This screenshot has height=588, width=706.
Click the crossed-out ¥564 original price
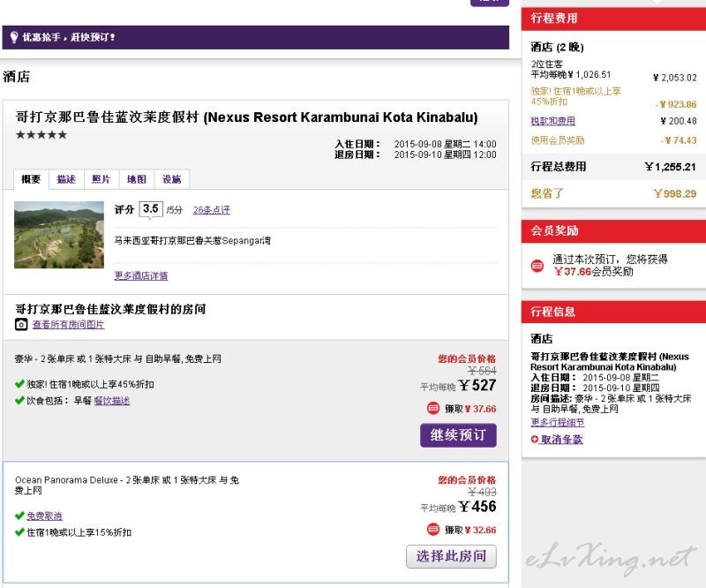pos(482,371)
